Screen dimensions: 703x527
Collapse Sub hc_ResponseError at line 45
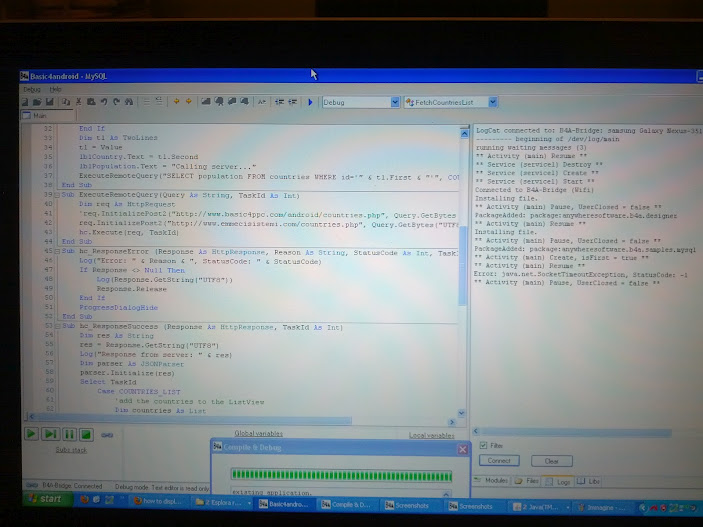[x=57, y=252]
